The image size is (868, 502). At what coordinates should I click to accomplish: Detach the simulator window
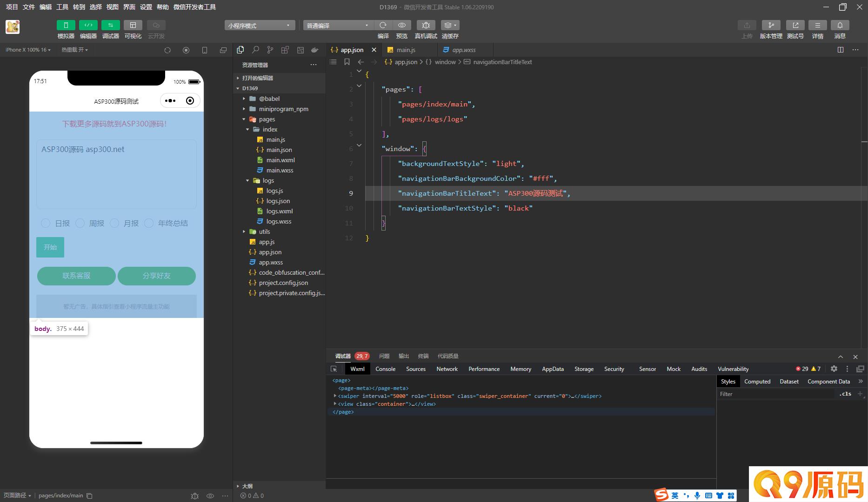pos(223,50)
